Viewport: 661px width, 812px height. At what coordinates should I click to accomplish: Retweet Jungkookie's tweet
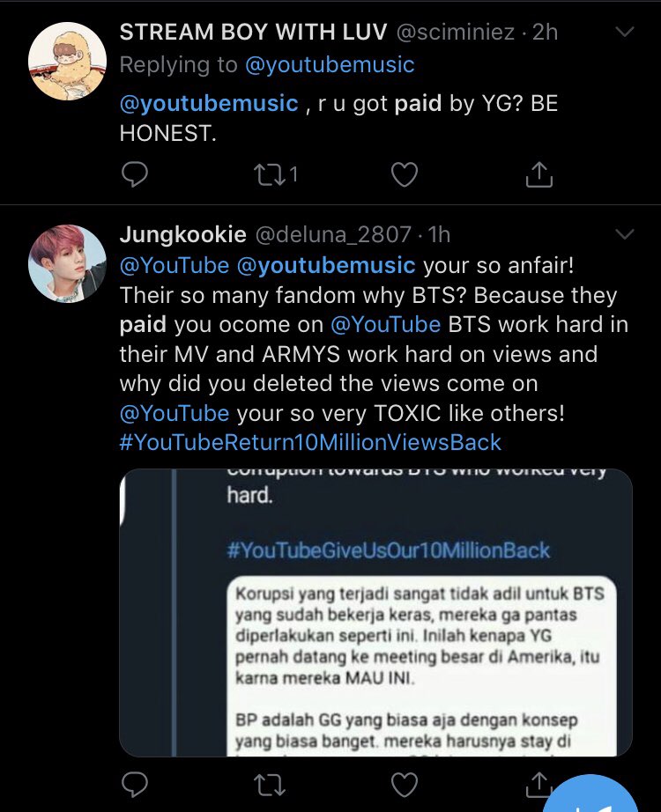tap(270, 785)
